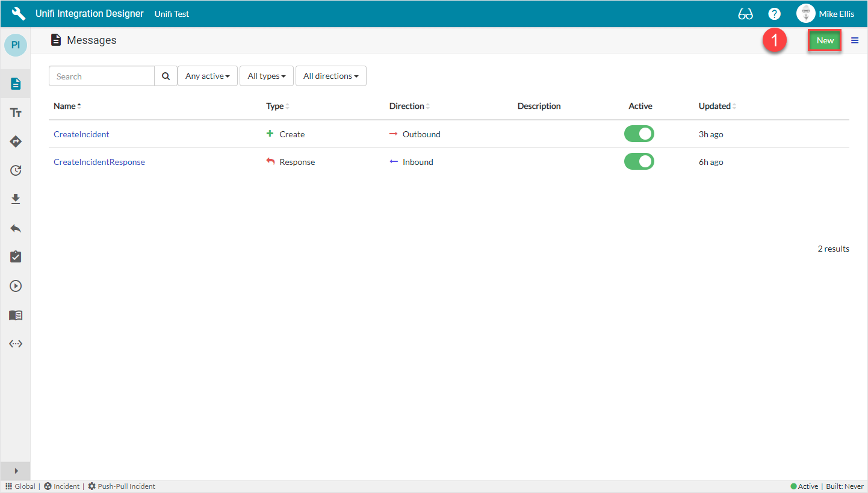
Task: Open the Any active filter dropdown
Action: point(207,76)
